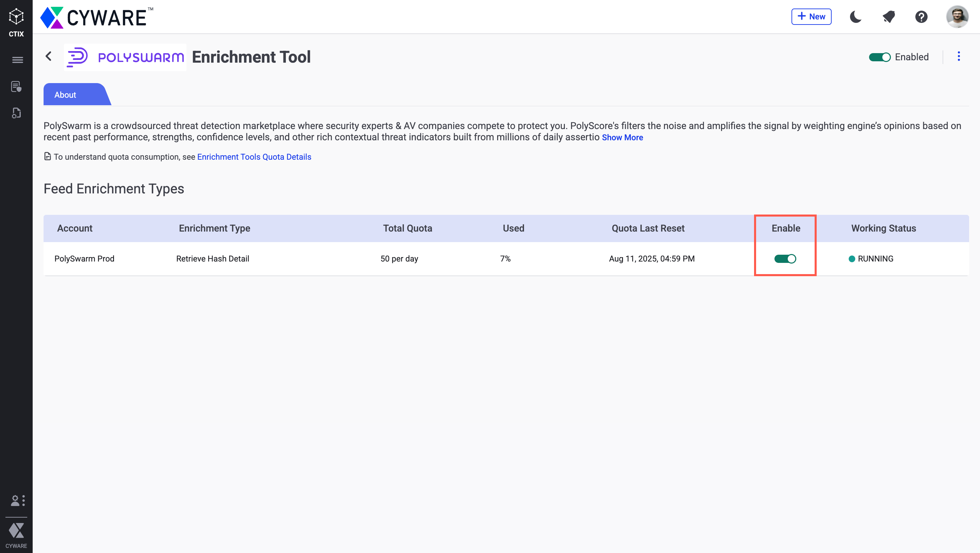Click the Enrichment Type column header
This screenshot has width=980, height=553.
point(214,228)
